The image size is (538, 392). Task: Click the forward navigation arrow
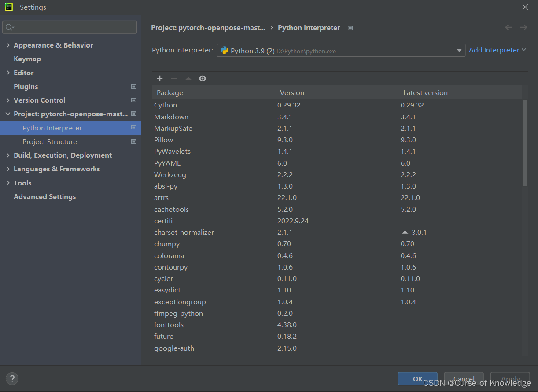click(523, 27)
